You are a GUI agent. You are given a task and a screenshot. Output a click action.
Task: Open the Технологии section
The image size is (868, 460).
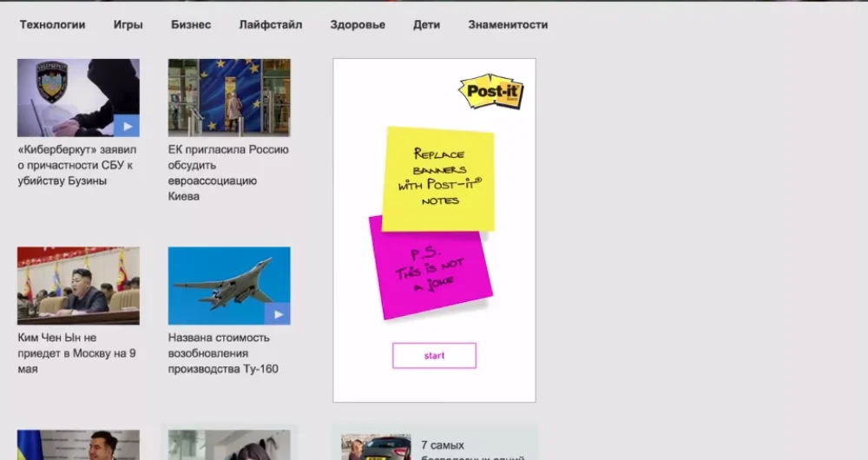[53, 25]
